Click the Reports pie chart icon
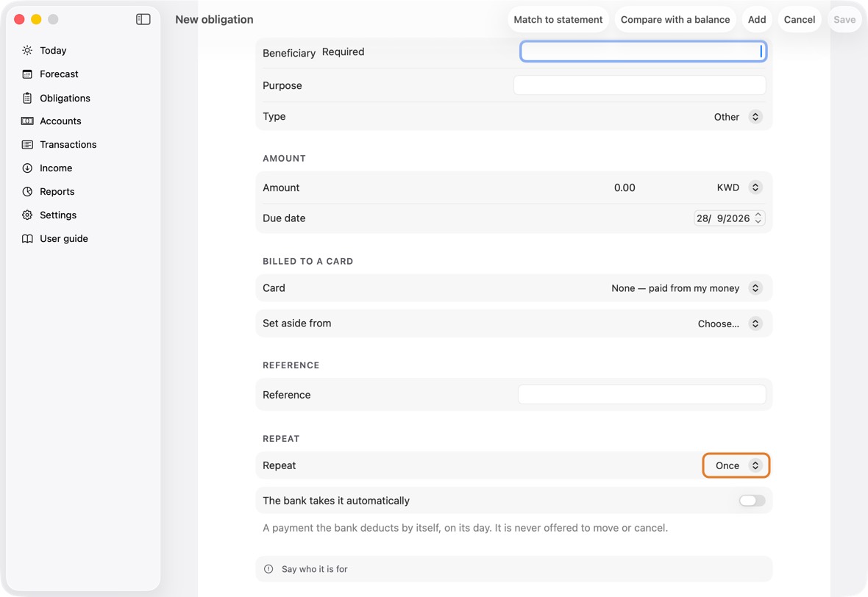This screenshot has width=868, height=597. tap(27, 191)
